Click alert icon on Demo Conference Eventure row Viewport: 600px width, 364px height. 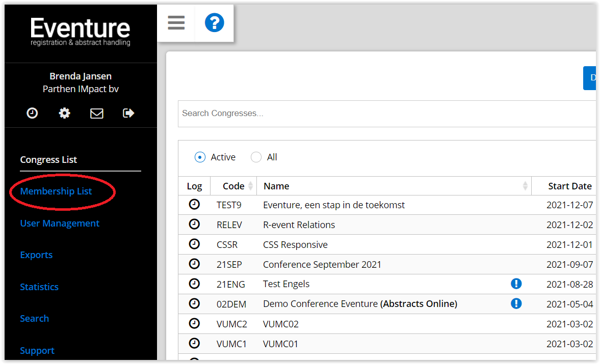coord(516,304)
